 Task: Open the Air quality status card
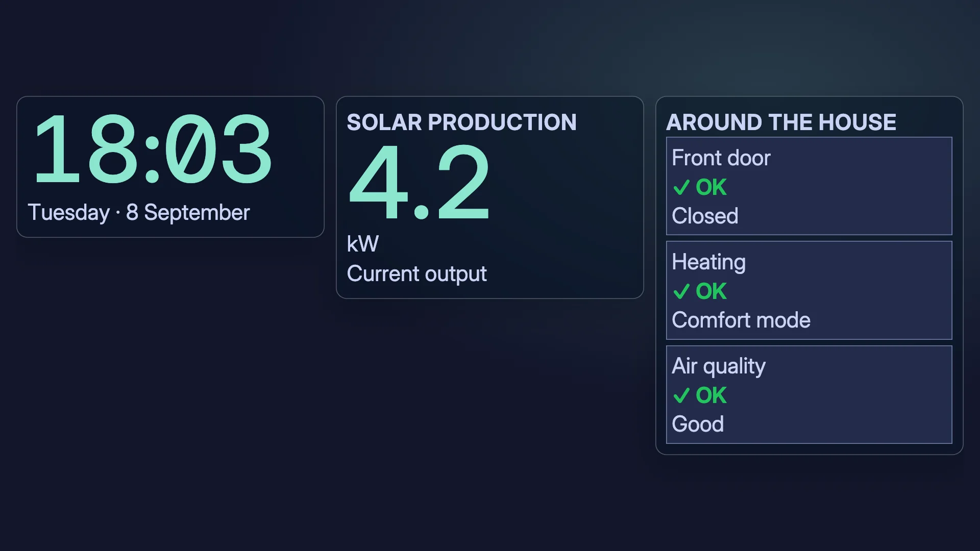coord(809,395)
